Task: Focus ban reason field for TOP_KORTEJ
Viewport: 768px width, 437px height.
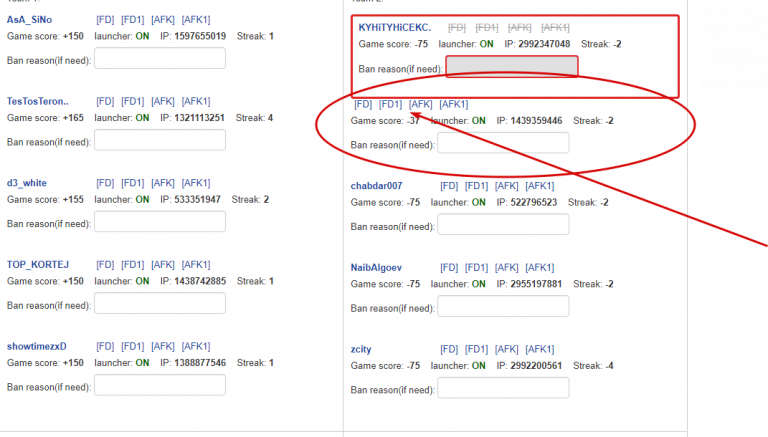Action: click(x=160, y=303)
